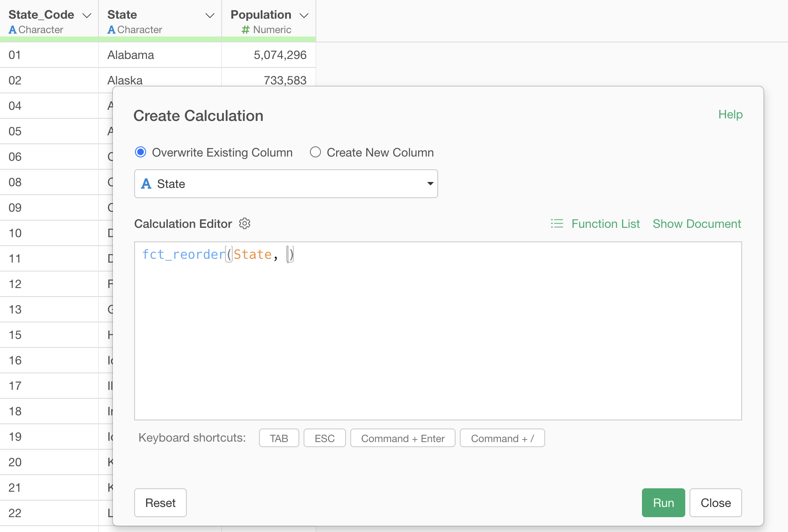Expand Population column header menu
Screen dimensions: 788x532
304,16
